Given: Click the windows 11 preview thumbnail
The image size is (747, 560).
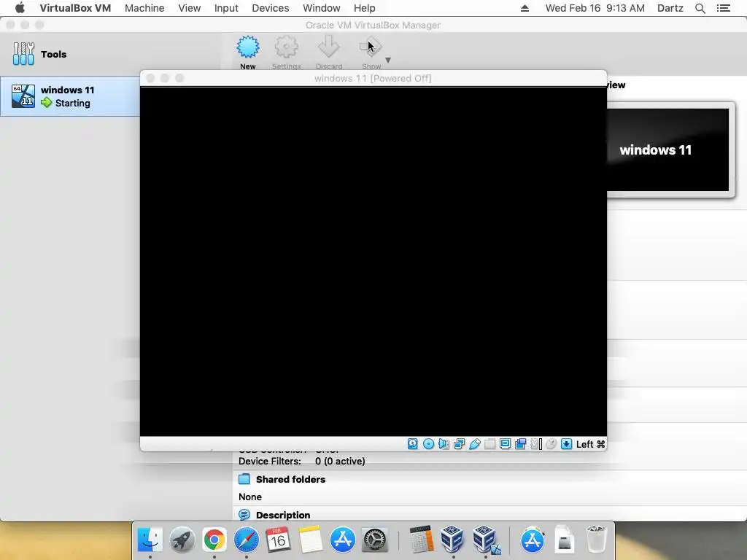Looking at the screenshot, I should click(x=667, y=149).
